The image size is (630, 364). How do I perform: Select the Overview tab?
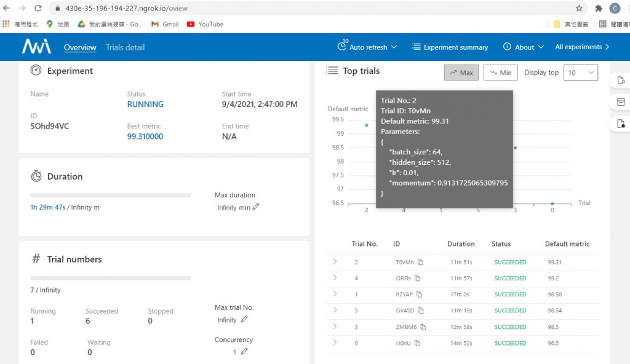tap(80, 47)
